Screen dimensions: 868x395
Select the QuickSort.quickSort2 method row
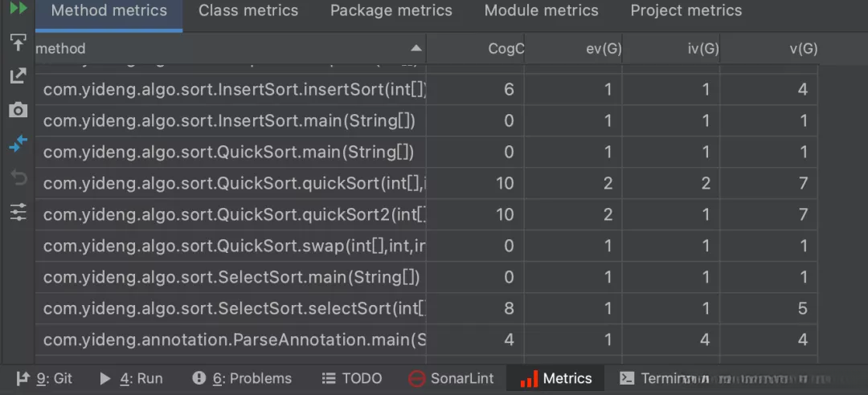pyautogui.click(x=235, y=214)
